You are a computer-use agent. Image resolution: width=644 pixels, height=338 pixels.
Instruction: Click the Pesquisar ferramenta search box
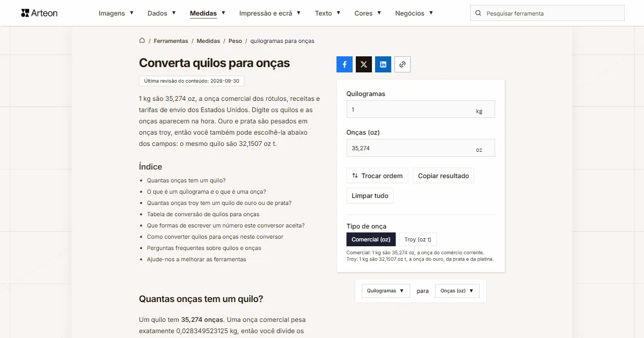[x=547, y=13]
